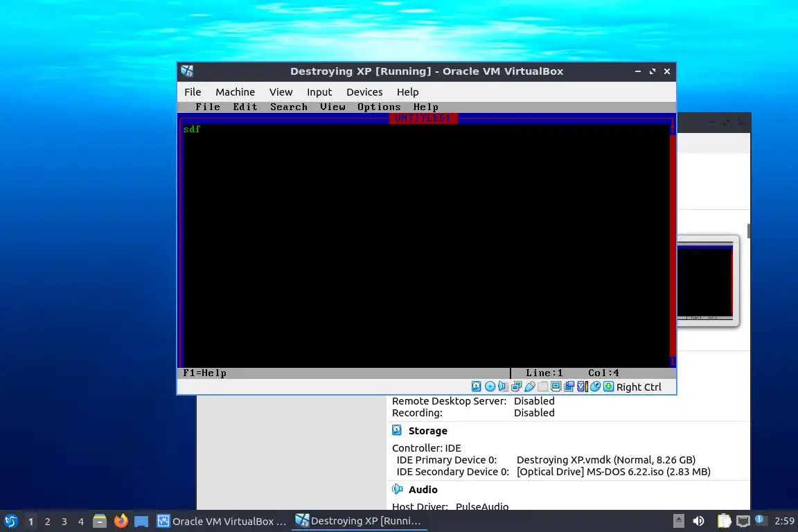
Task: Open the DOS editor Edit menu
Action: [245, 107]
